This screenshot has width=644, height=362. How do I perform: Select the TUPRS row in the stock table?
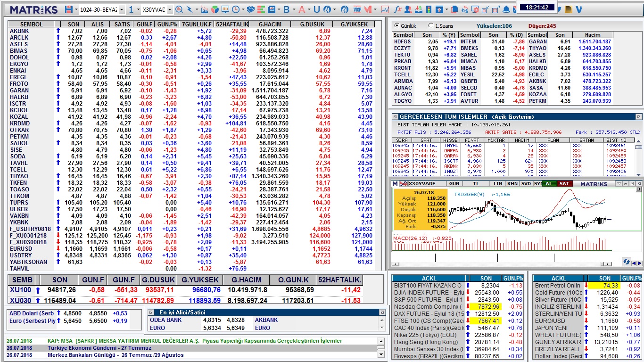(191, 203)
